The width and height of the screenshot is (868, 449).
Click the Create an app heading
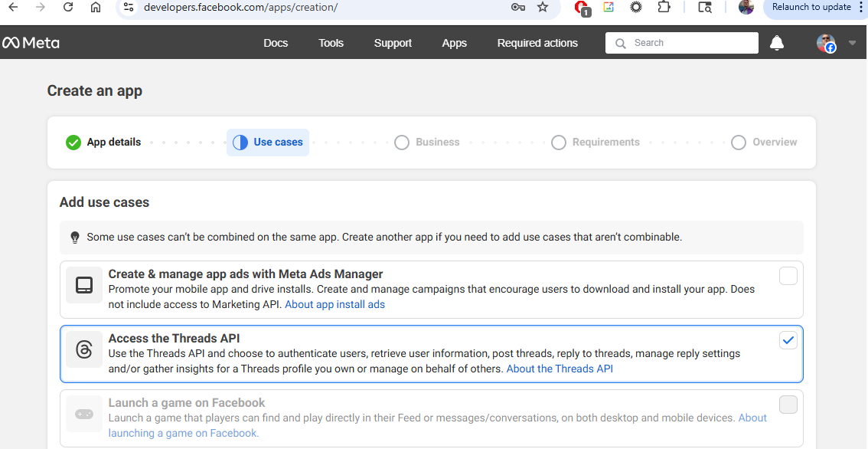[95, 91]
